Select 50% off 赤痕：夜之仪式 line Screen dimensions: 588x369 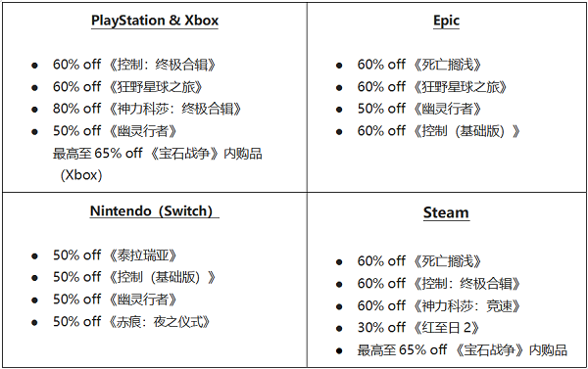(x=131, y=322)
